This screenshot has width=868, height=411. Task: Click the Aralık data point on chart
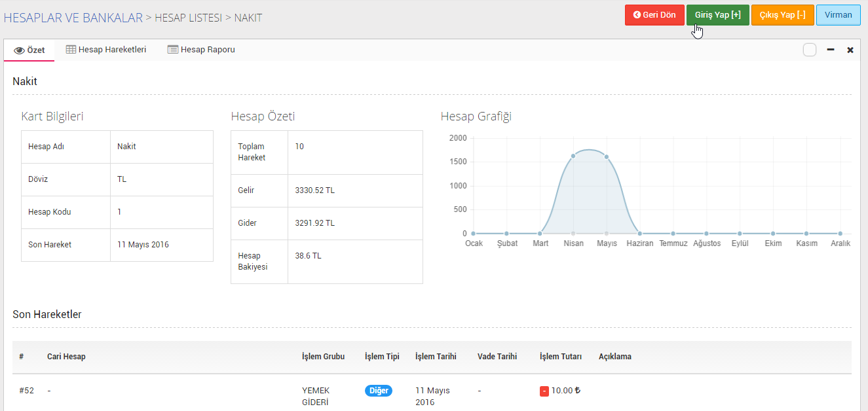tap(840, 234)
